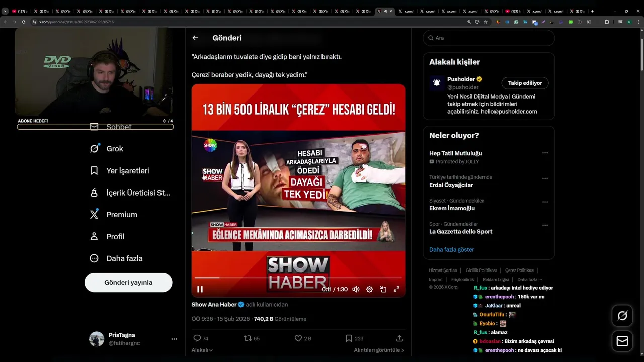Open the floating messages envelope button
Screen dimensions: 644x362
[x=622, y=341]
